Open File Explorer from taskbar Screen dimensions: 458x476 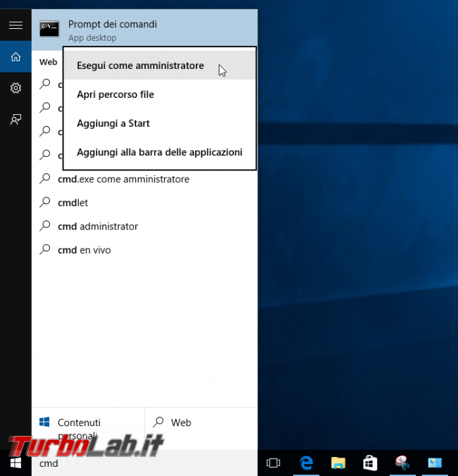(x=338, y=463)
